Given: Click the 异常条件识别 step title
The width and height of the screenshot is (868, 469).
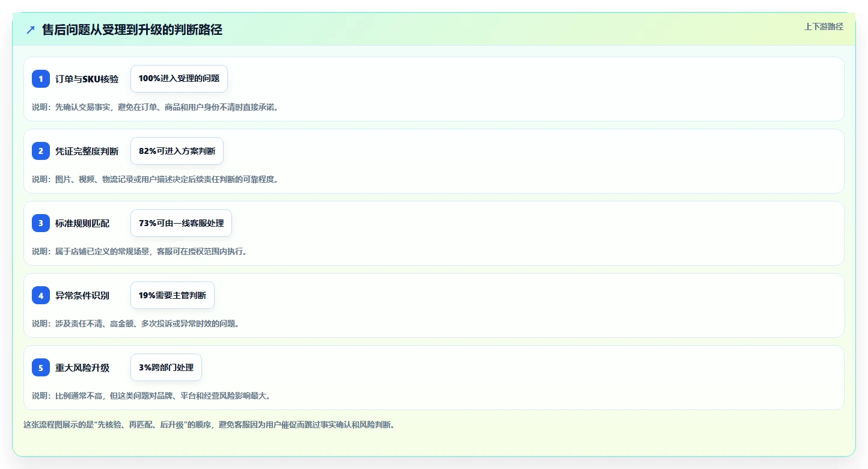Looking at the screenshot, I should pos(82,295).
